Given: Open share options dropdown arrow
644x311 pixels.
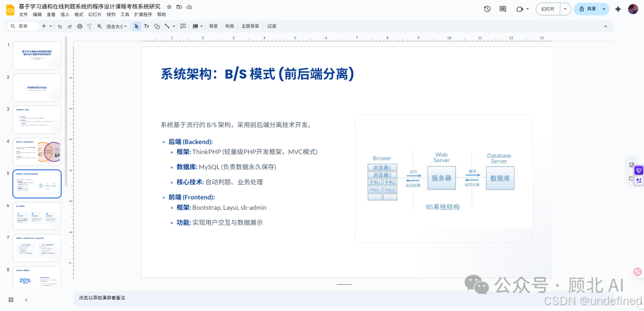Looking at the screenshot, I should click(603, 9).
